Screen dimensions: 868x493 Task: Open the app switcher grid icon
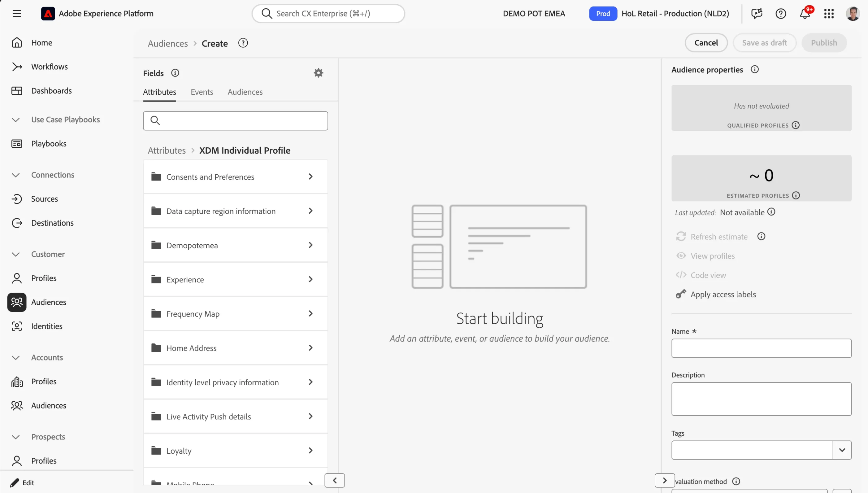click(829, 14)
